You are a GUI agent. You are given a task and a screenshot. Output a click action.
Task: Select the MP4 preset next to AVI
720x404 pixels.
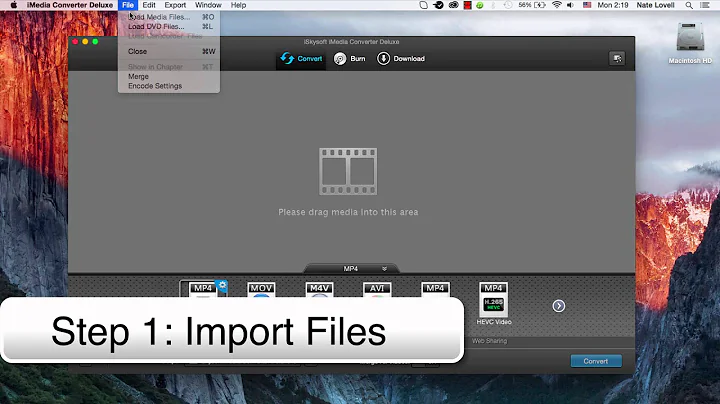click(x=435, y=290)
